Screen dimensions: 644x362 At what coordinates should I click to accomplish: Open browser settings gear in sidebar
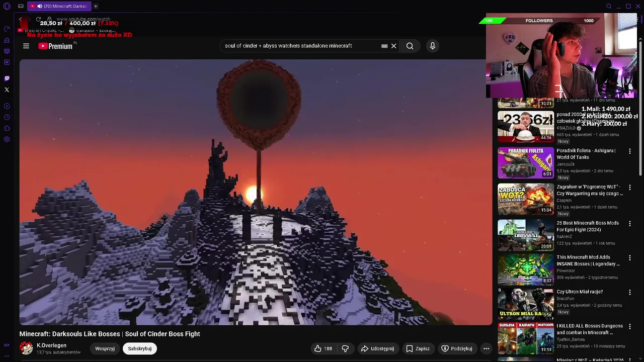coord(7,139)
